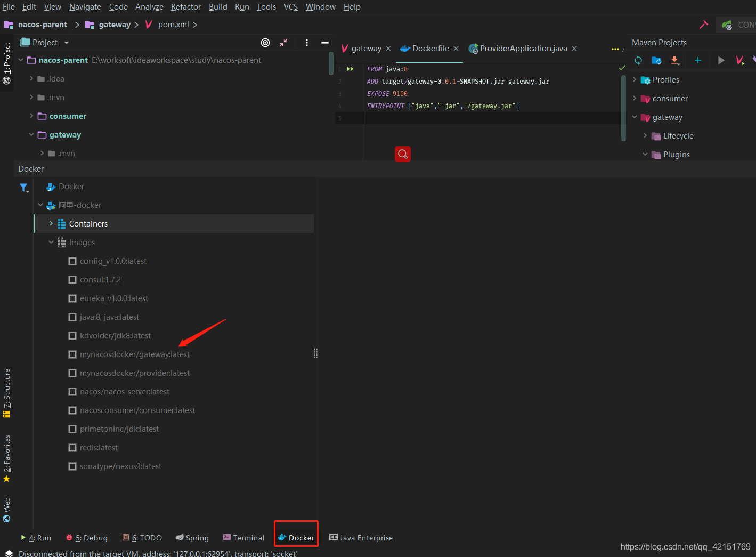Check the nacos/nacos-server:latest checkbox

pyautogui.click(x=72, y=392)
